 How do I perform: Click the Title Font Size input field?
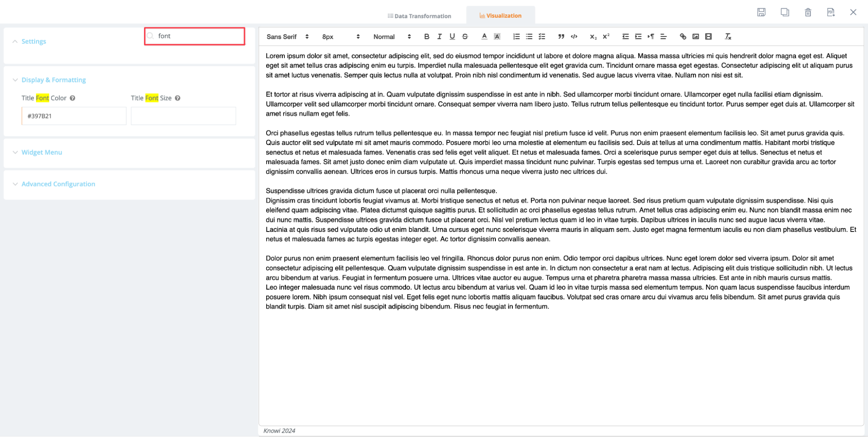[x=183, y=116]
